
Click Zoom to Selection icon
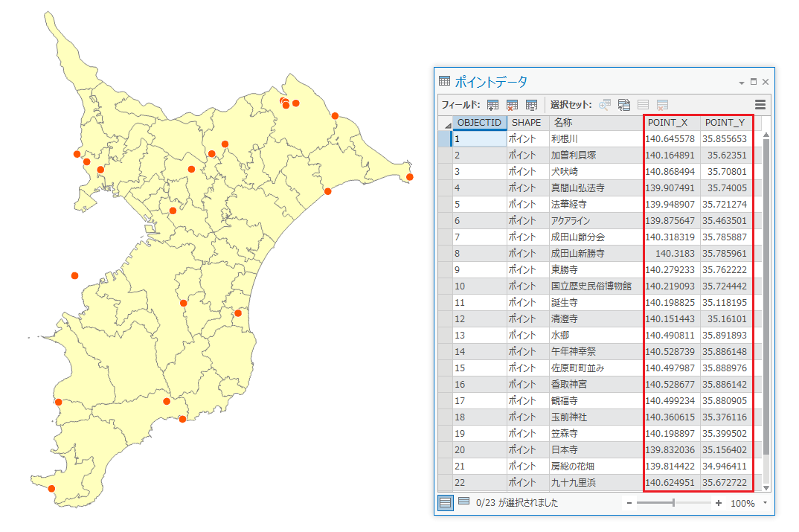click(x=604, y=105)
